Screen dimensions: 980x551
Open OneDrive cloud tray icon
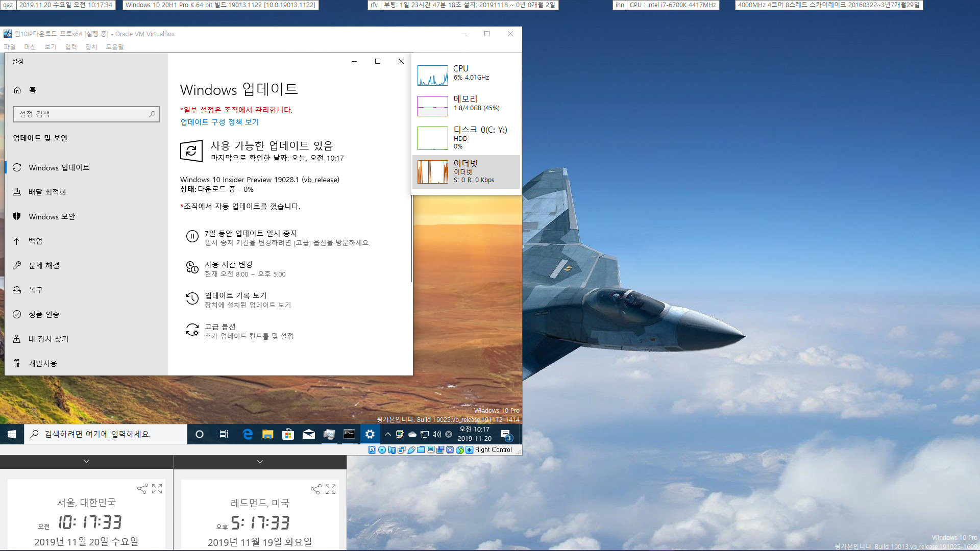(x=412, y=434)
